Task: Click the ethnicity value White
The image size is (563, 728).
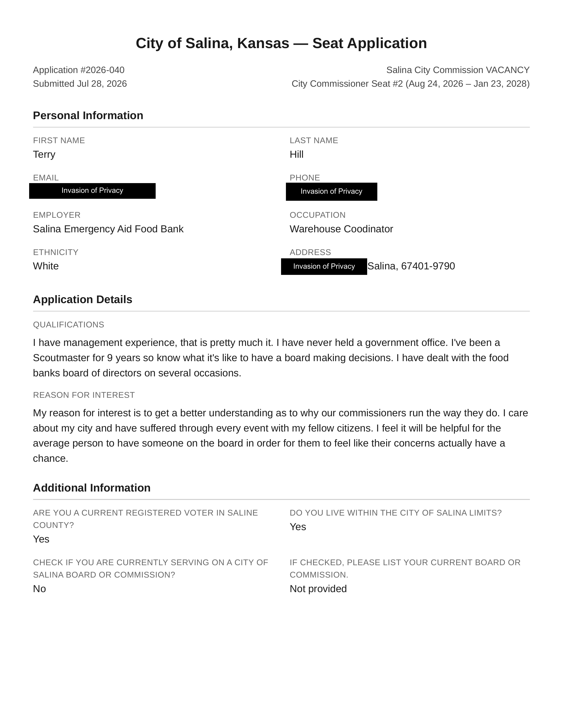Action: 46,266
